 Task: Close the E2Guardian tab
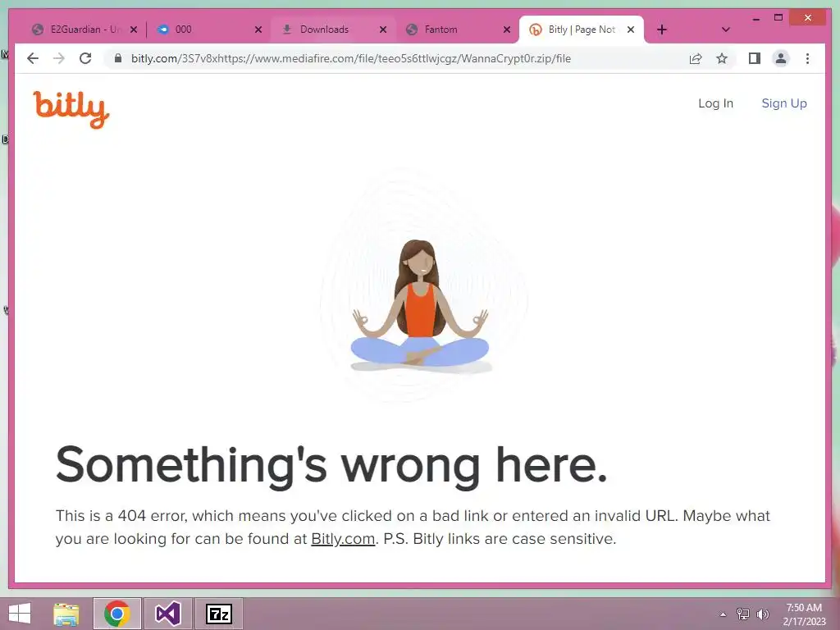point(134,30)
